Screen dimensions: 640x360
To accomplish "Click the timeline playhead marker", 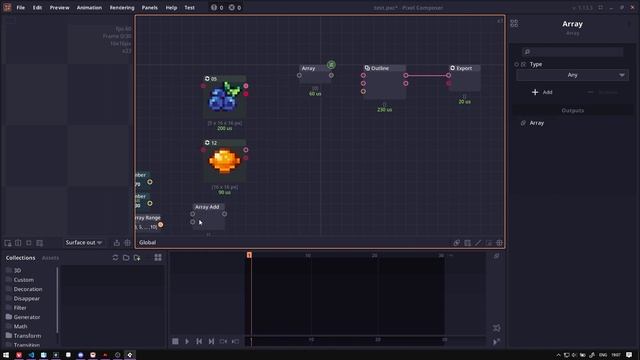I will (249, 255).
